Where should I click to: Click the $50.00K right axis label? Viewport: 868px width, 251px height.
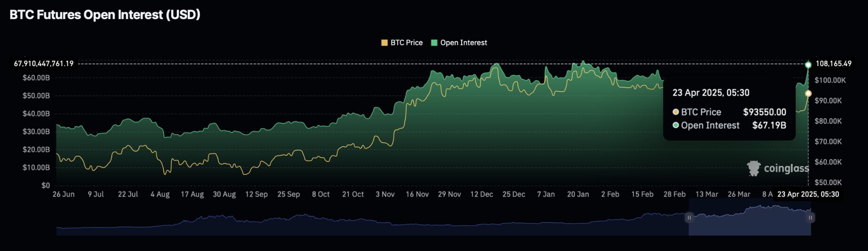tap(828, 182)
